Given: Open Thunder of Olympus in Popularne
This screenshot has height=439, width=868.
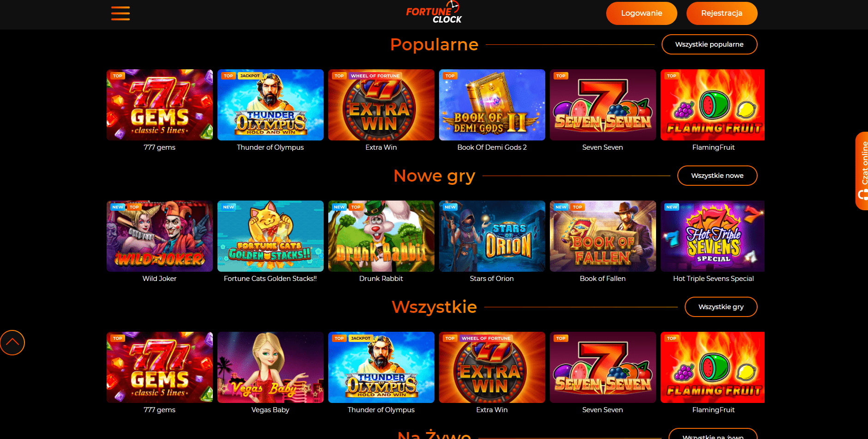Looking at the screenshot, I should (270, 105).
